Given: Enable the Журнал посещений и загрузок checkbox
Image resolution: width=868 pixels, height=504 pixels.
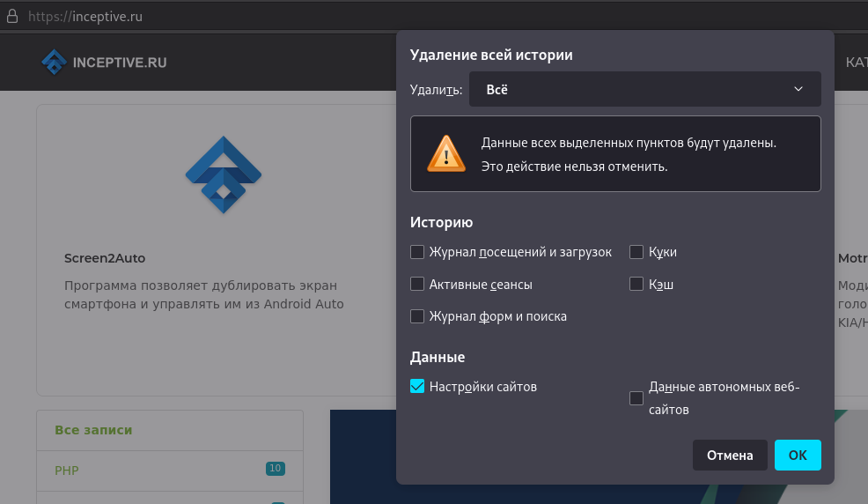Looking at the screenshot, I should point(417,252).
